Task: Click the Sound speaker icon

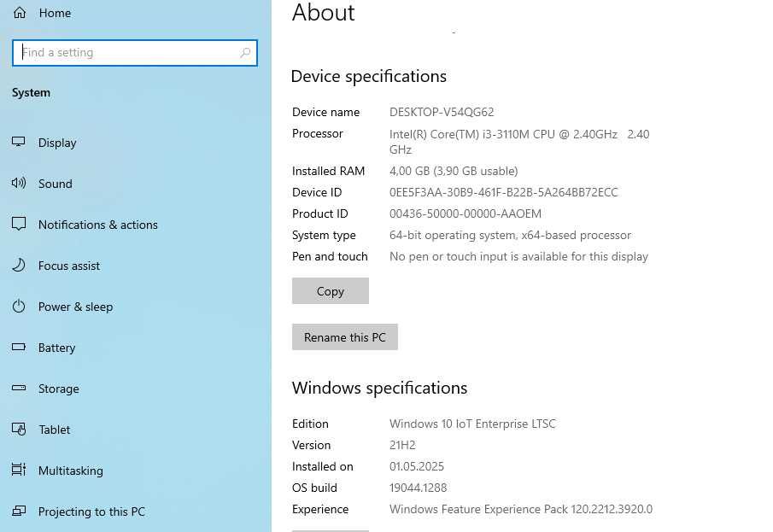Action: pyautogui.click(x=19, y=183)
